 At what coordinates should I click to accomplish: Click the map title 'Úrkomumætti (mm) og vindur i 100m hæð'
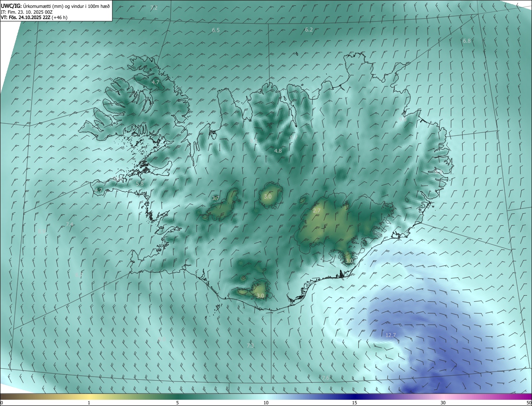point(66,6)
